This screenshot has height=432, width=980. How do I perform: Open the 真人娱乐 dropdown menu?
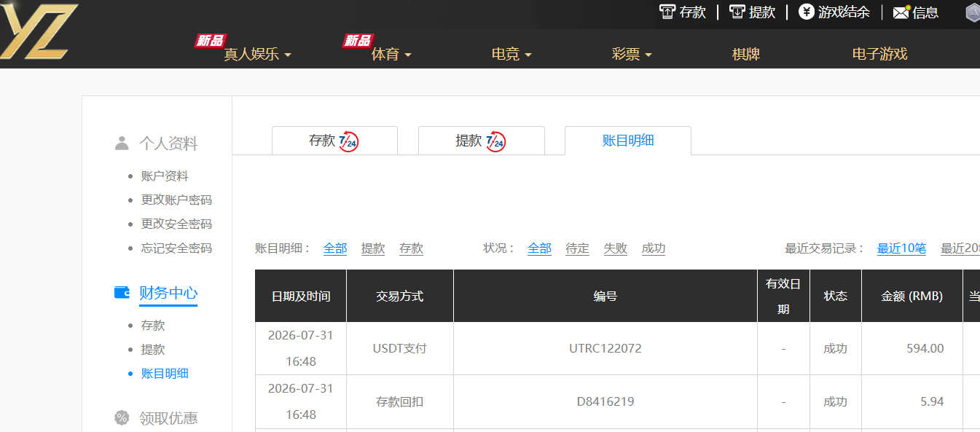click(x=257, y=54)
